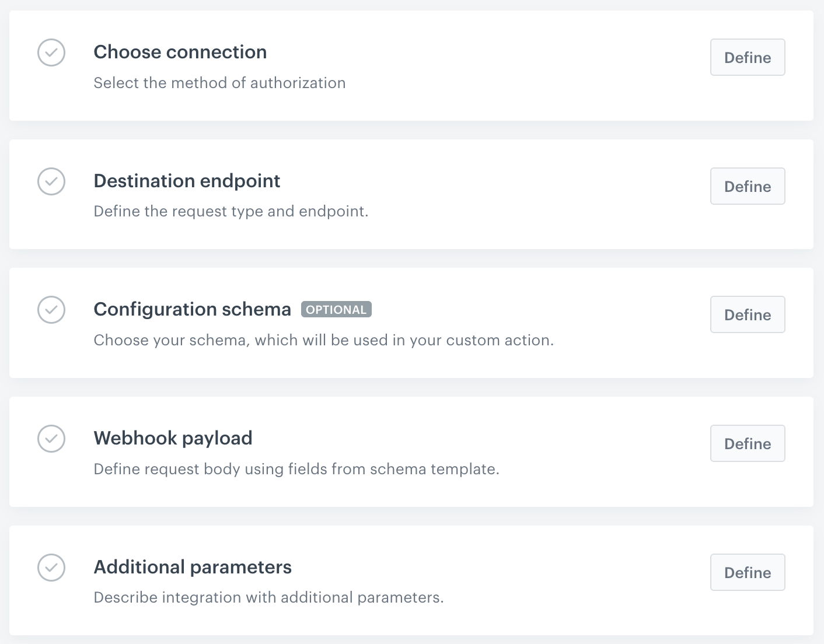
Task: Click the OPTIONAL badge on Configuration schema
Action: (336, 309)
